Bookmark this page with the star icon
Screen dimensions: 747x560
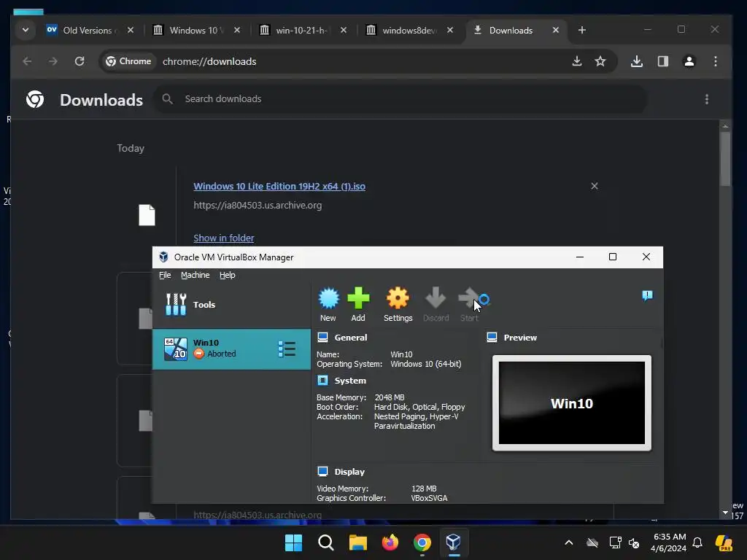click(600, 61)
